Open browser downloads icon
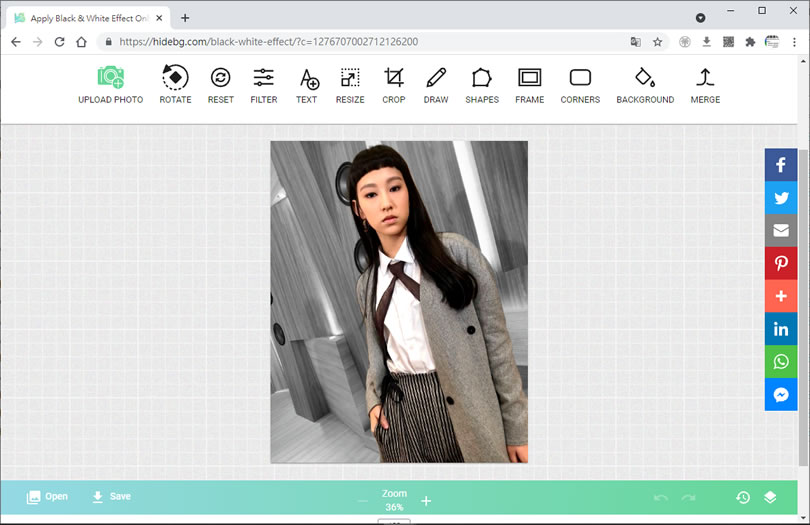This screenshot has width=810, height=525. (707, 42)
